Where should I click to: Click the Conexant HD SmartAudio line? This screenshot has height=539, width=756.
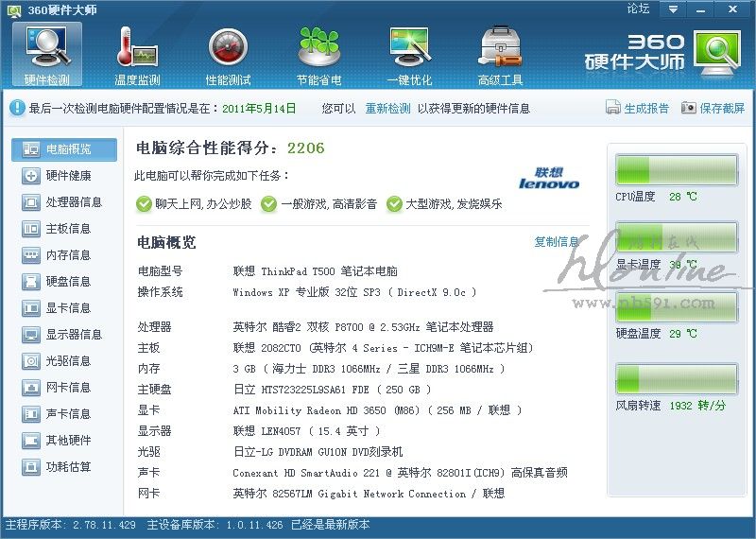pyautogui.click(x=400, y=473)
